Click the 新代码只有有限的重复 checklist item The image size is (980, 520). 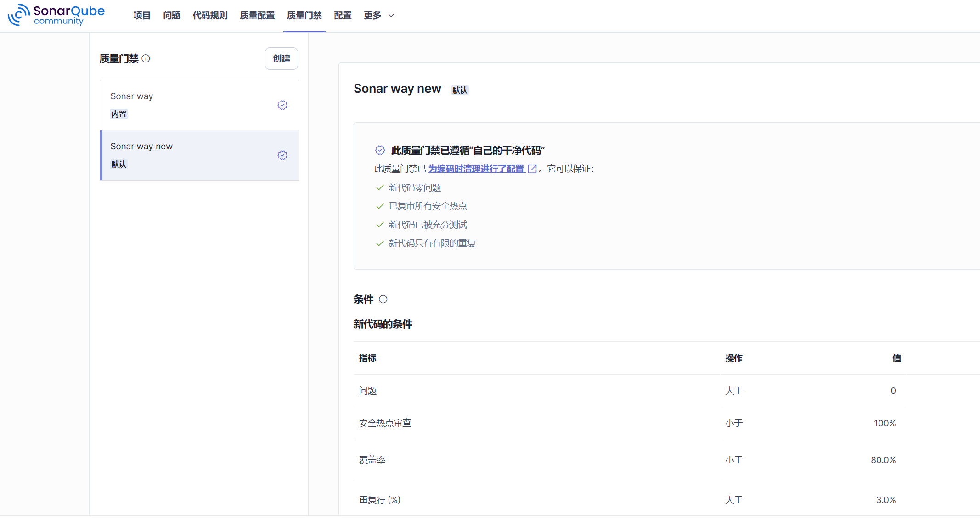(x=432, y=243)
